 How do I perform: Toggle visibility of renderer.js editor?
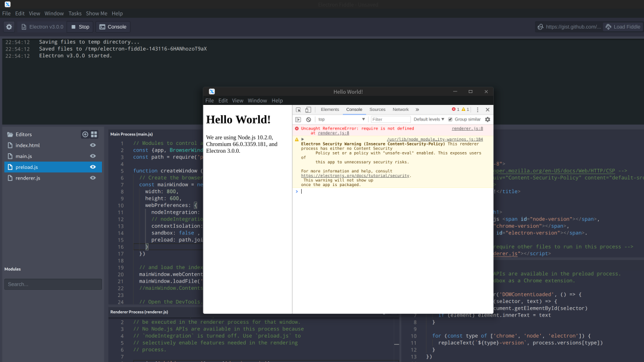click(93, 178)
